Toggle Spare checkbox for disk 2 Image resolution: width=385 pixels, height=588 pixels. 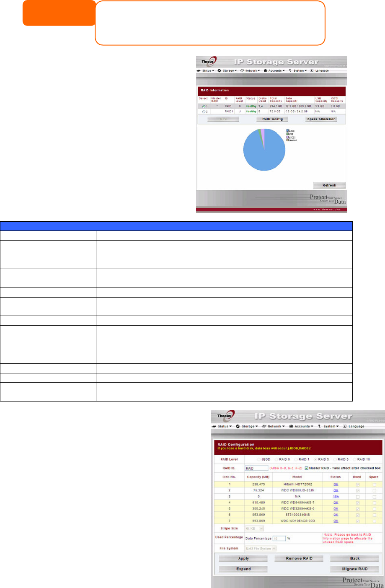click(x=374, y=490)
